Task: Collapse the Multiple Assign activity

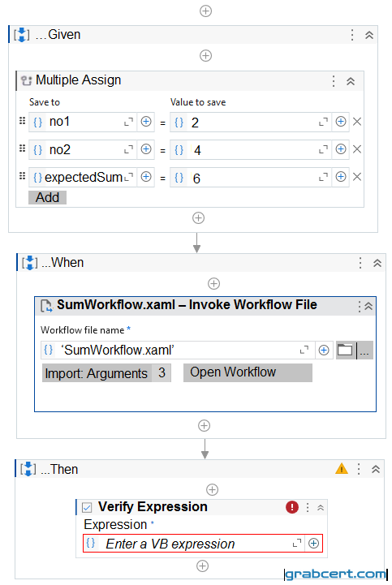Action: tap(350, 81)
